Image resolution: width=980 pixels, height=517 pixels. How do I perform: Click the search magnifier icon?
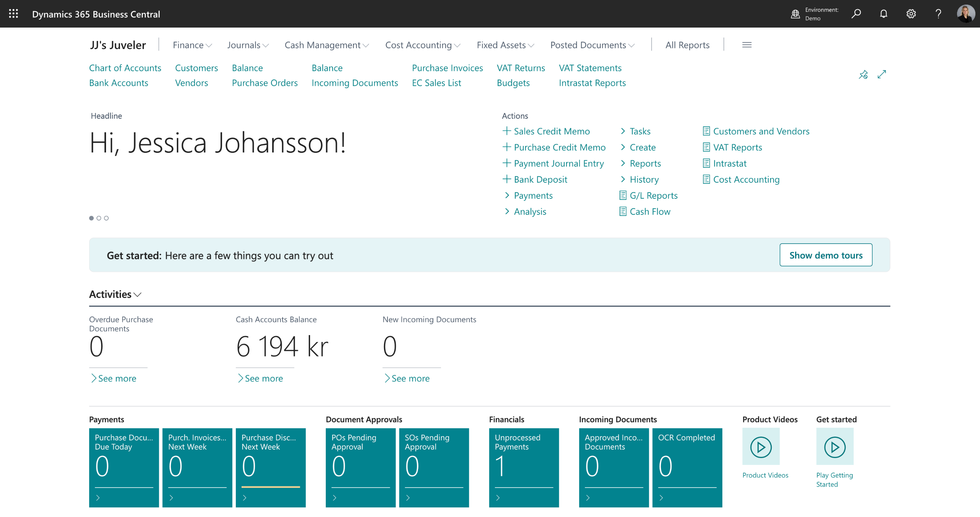pyautogui.click(x=856, y=14)
